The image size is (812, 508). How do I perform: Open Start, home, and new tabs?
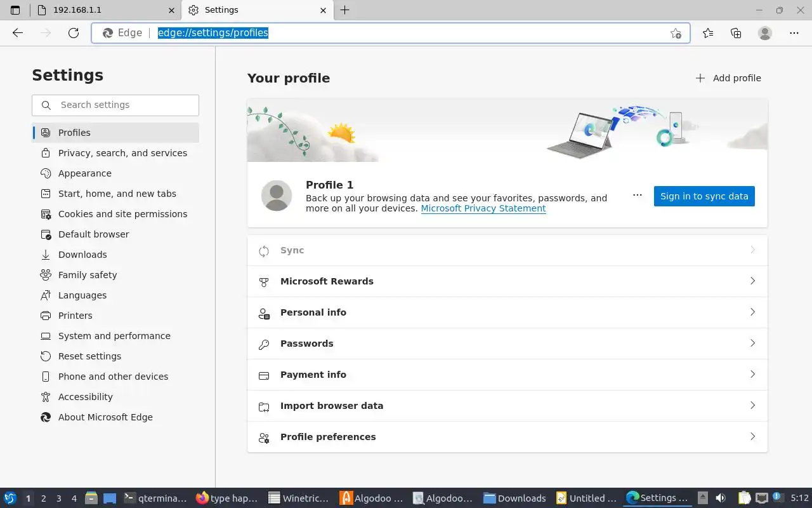click(x=115, y=194)
